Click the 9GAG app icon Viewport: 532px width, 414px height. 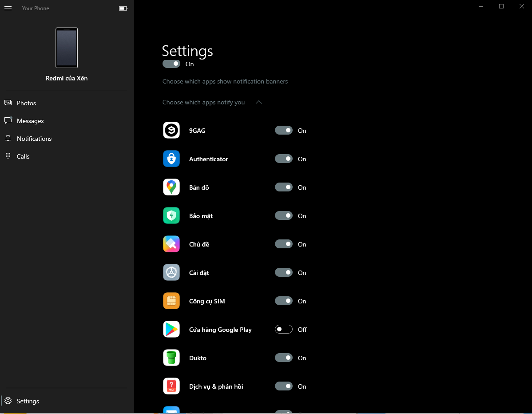[x=171, y=130]
